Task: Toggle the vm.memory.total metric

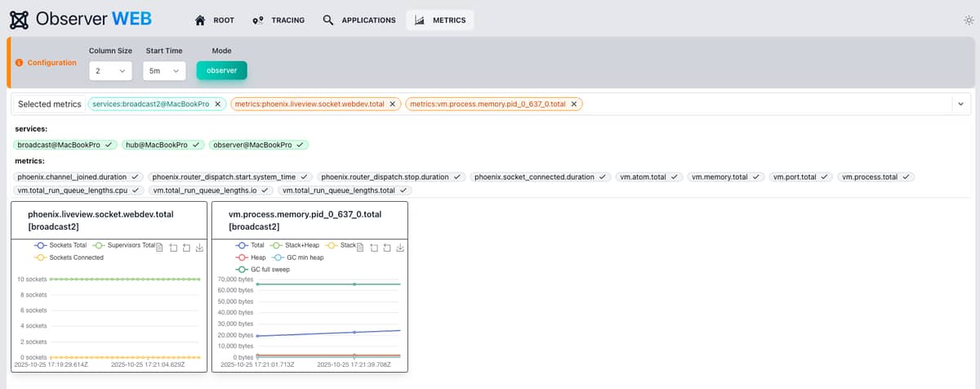Action: pos(725,177)
